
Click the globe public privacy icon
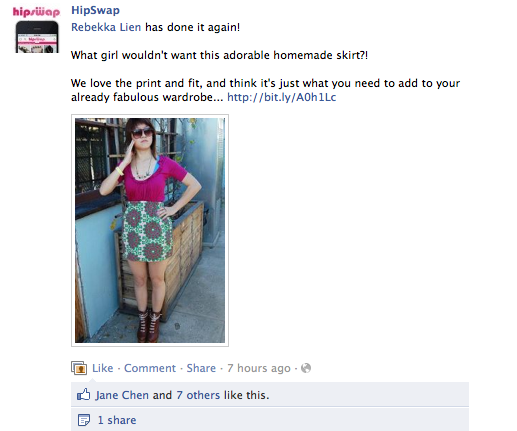pos(306,368)
